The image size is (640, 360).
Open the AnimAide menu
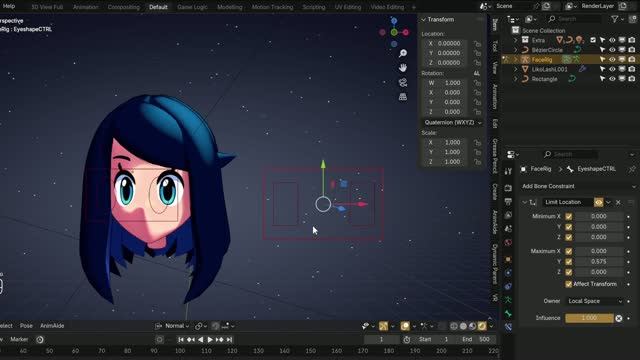52,326
